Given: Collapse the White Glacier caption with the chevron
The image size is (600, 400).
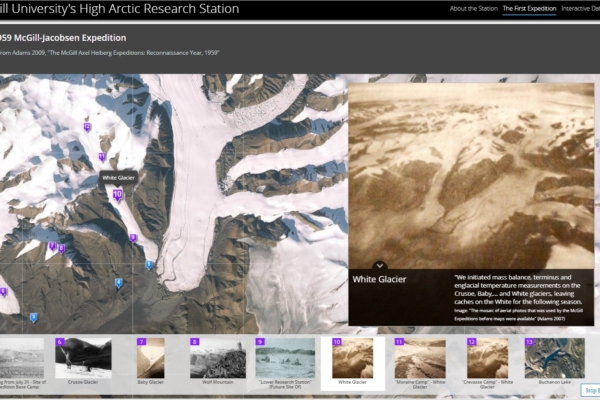Looking at the screenshot, I should [x=379, y=266].
